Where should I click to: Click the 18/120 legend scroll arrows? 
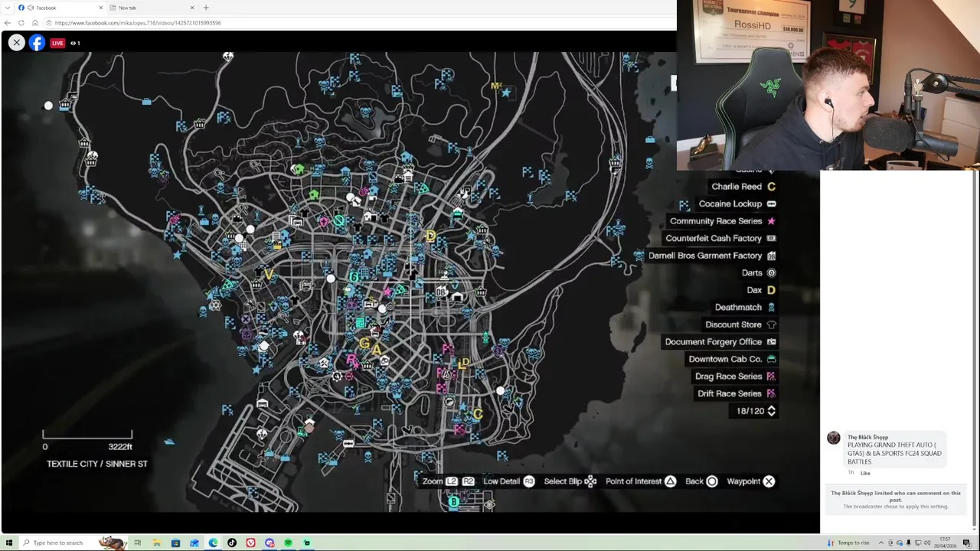(771, 411)
